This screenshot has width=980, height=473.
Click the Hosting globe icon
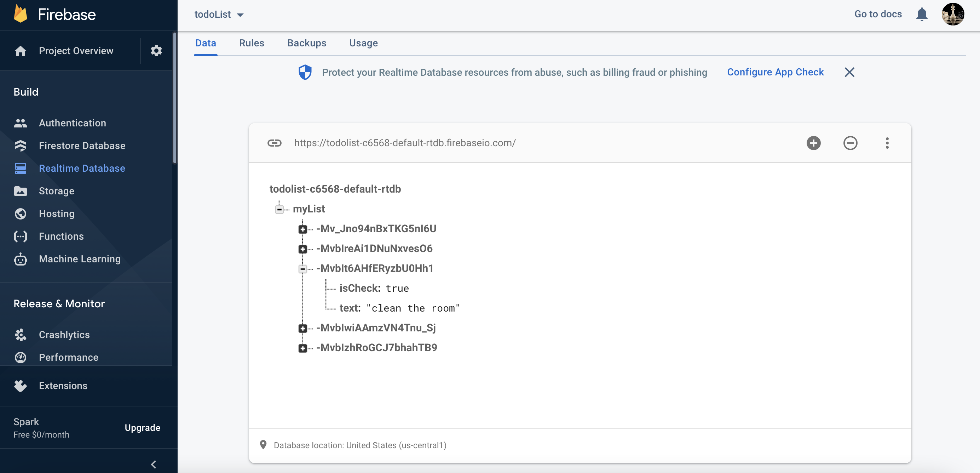tap(21, 213)
